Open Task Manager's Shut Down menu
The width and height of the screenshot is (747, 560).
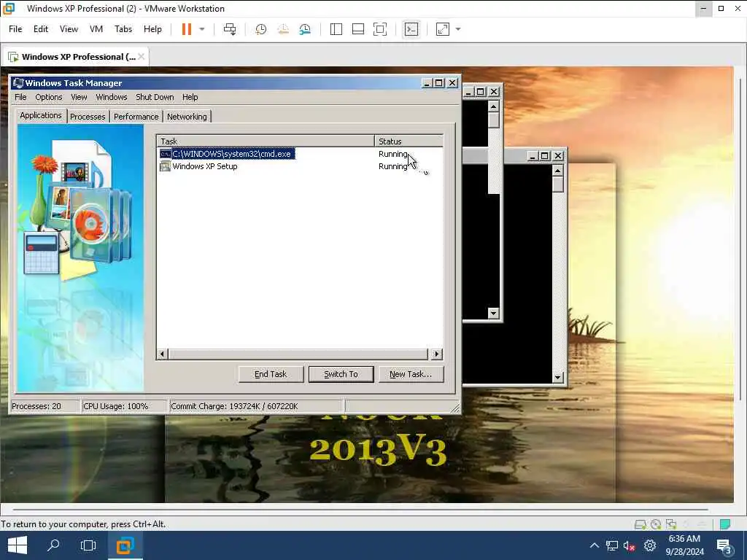(155, 97)
